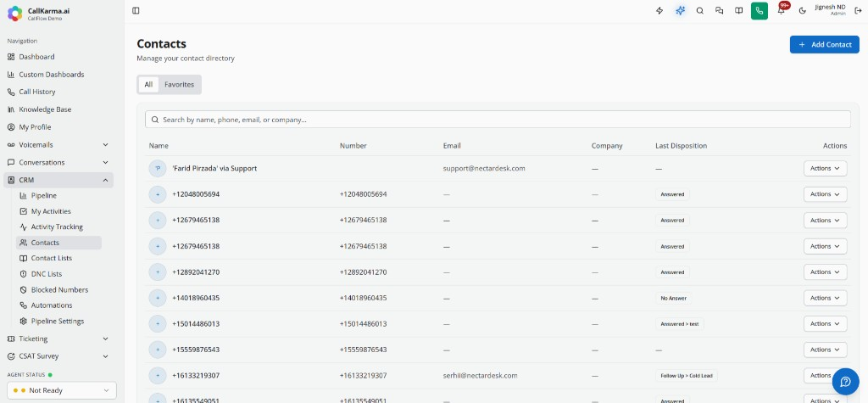Click avatar icon for +14018960435
Screen dimensions: 868x403
[158, 299]
